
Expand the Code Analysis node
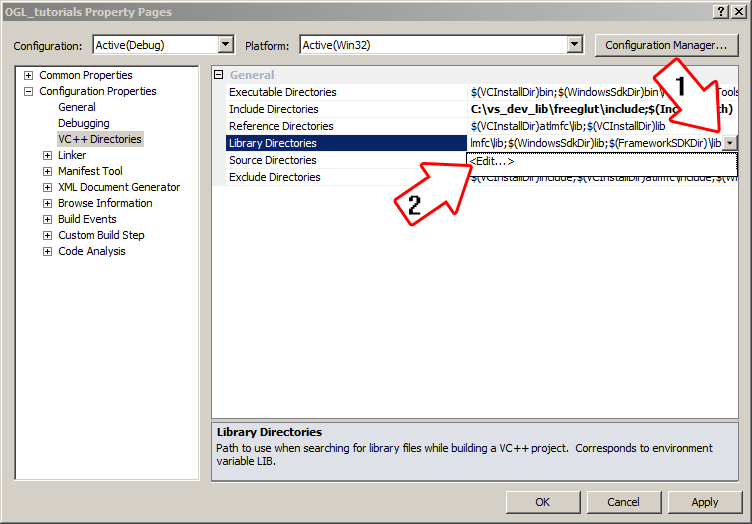(x=47, y=251)
